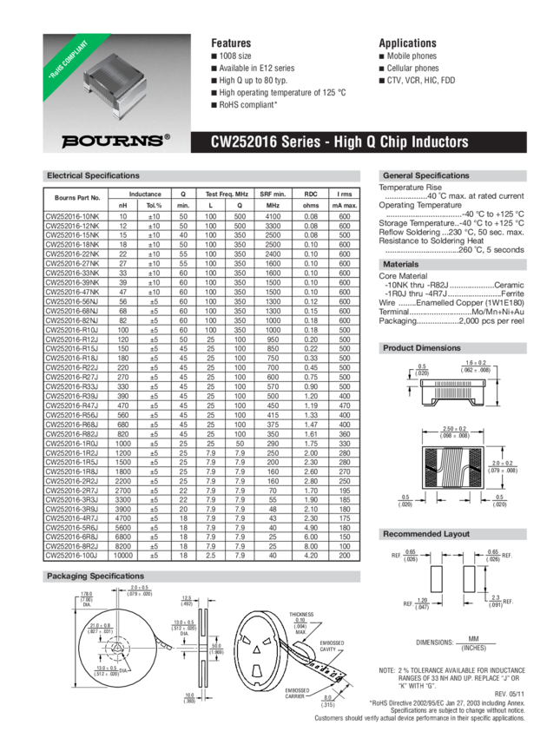Image resolution: width=560 pixels, height=738 pixels.
Task: Click I rms value 470 in R47J row
Action: (x=345, y=405)
